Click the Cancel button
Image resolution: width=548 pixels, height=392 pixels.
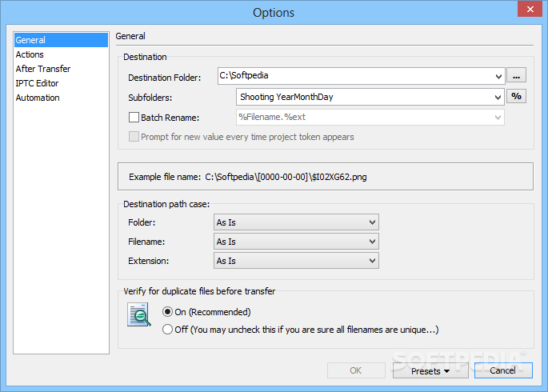click(503, 370)
